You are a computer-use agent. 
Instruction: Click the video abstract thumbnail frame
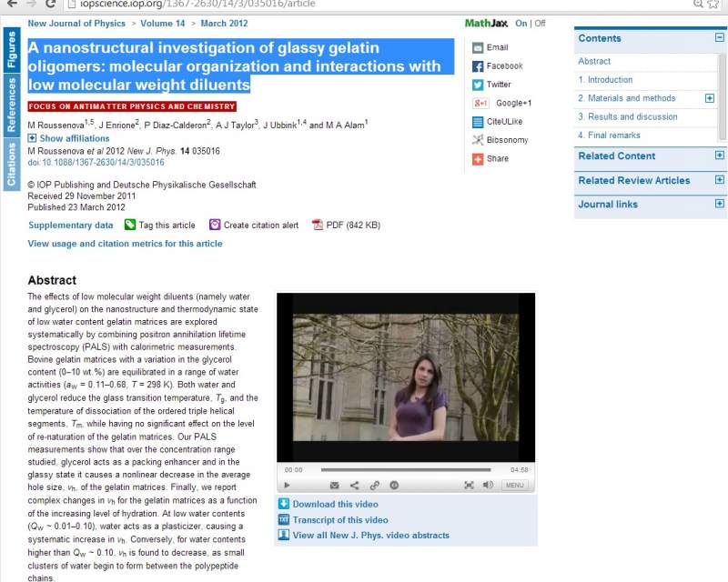point(406,377)
